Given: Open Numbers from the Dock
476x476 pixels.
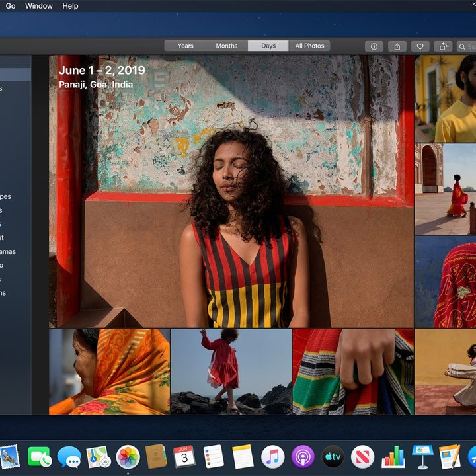Looking at the screenshot, I should (393, 457).
